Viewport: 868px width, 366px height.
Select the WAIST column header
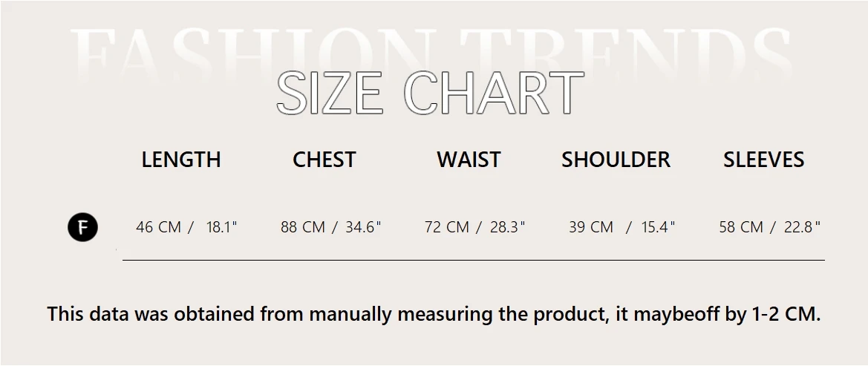tap(469, 160)
